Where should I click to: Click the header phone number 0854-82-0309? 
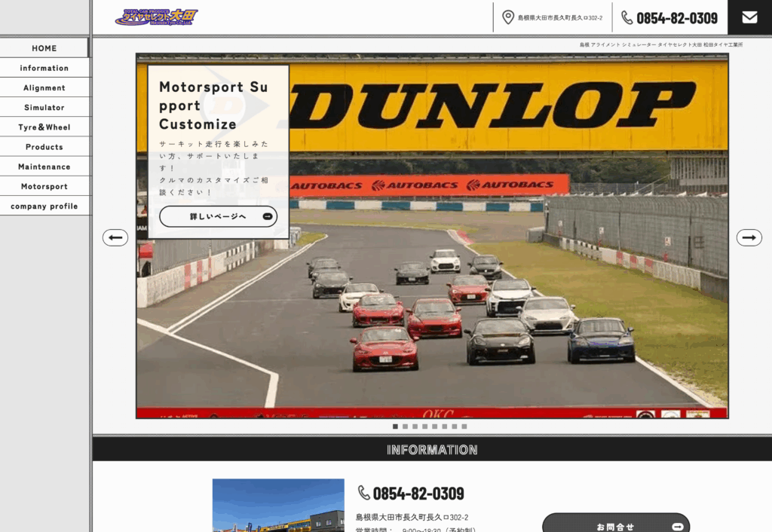[x=677, y=18]
